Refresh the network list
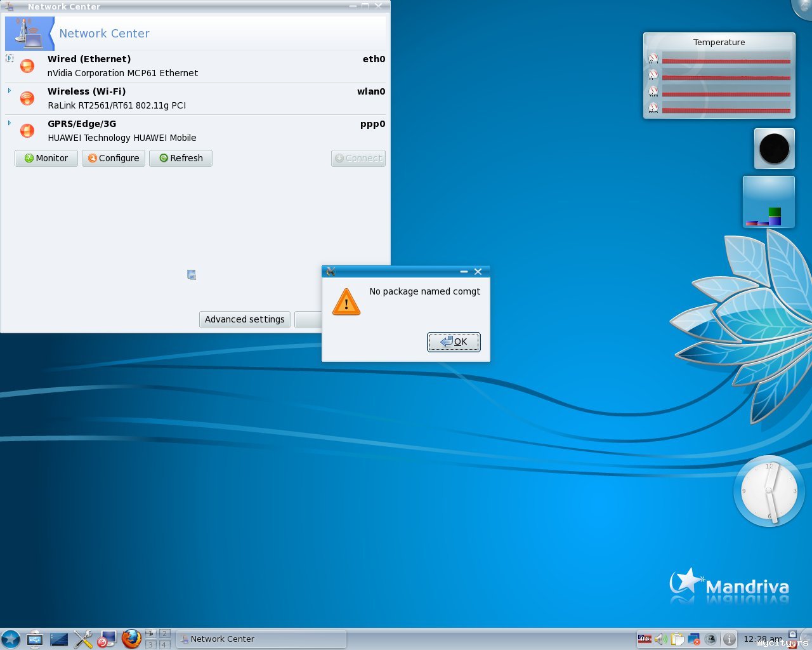The image size is (812, 650). 181,158
